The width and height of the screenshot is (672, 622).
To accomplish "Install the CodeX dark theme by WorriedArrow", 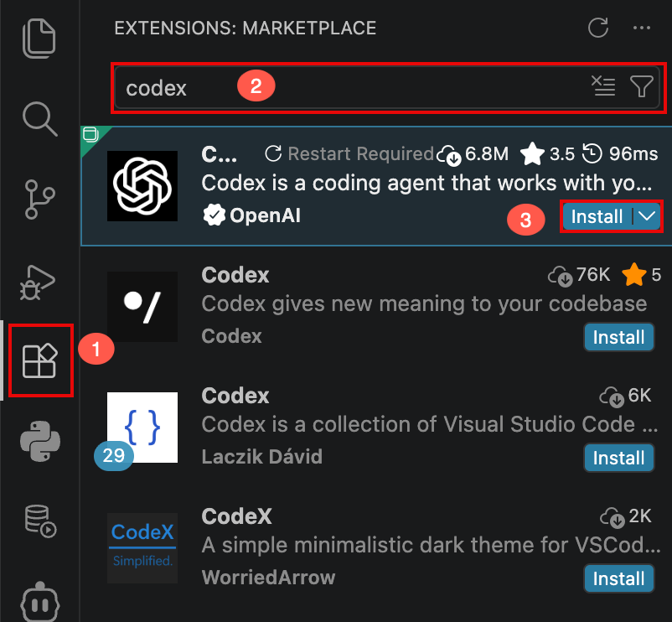I will [619, 578].
